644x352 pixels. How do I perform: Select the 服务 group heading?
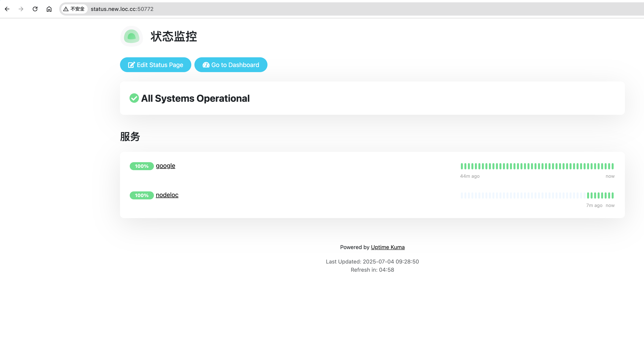click(x=130, y=137)
